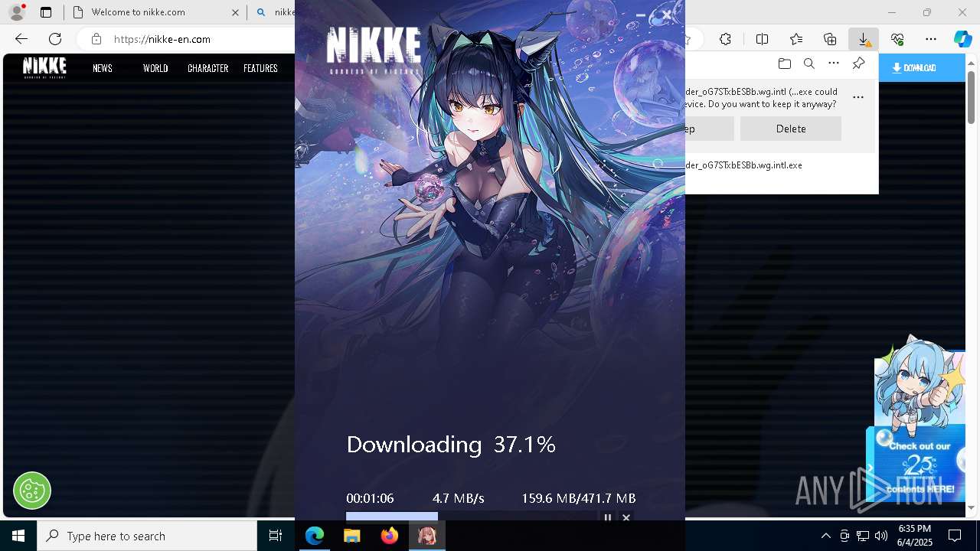The width and height of the screenshot is (980, 551).
Task: Open Edge tab actions menu
Action: [46, 12]
